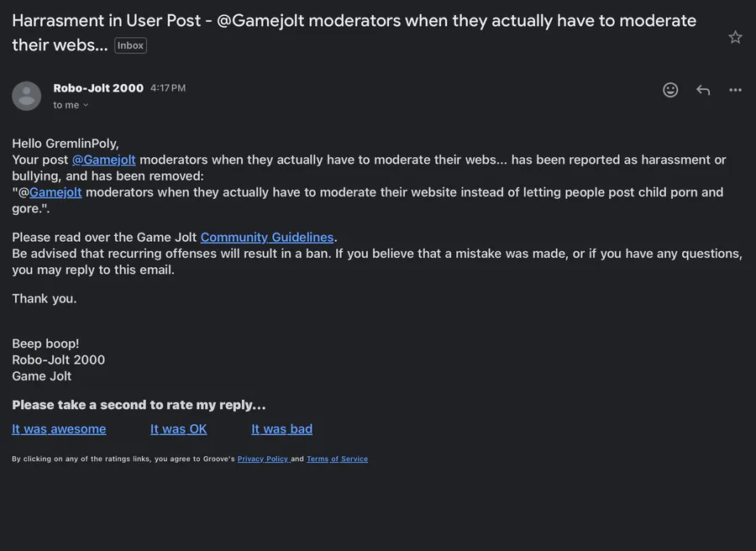The width and height of the screenshot is (756, 551).
Task: Open the Community Guidelines link
Action: coord(267,237)
